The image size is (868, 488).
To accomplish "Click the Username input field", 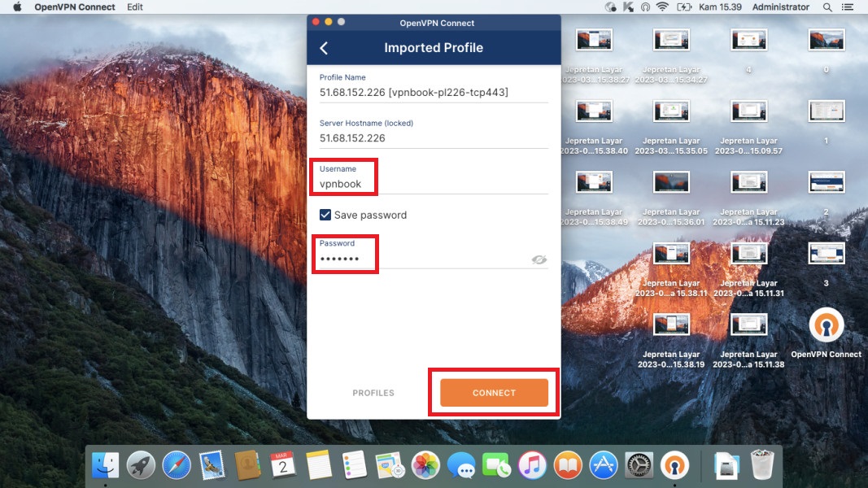I will point(433,184).
